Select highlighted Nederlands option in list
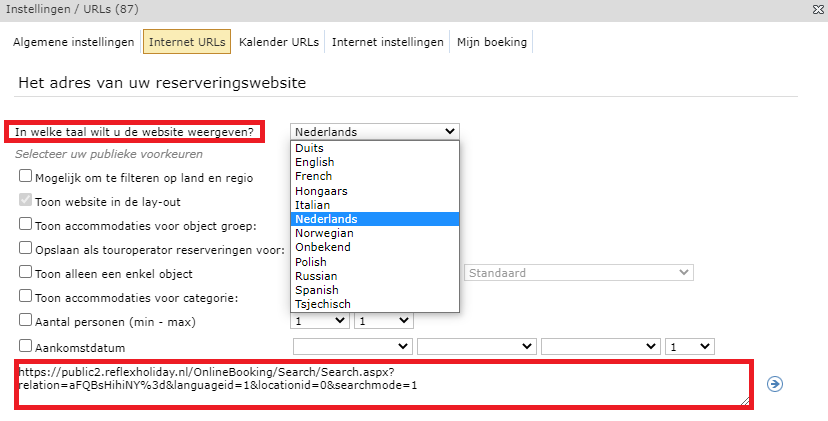 coord(375,219)
